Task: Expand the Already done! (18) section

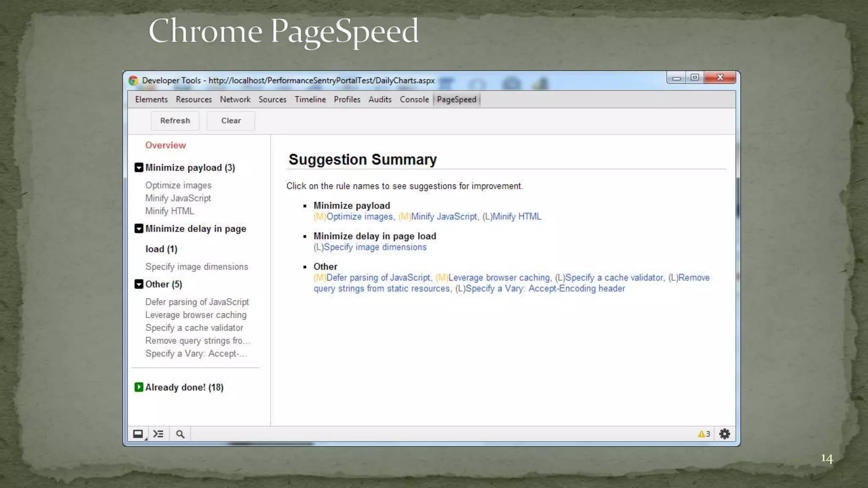Action: coord(139,387)
